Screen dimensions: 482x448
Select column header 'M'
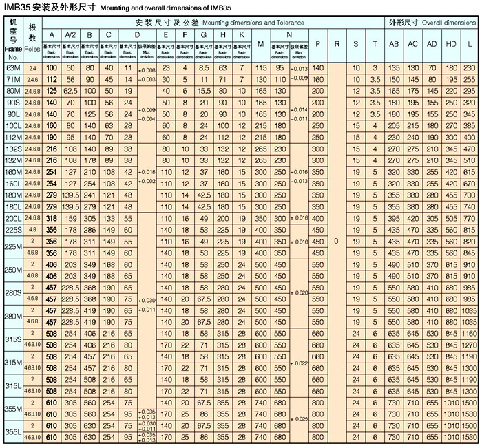coord(261,44)
